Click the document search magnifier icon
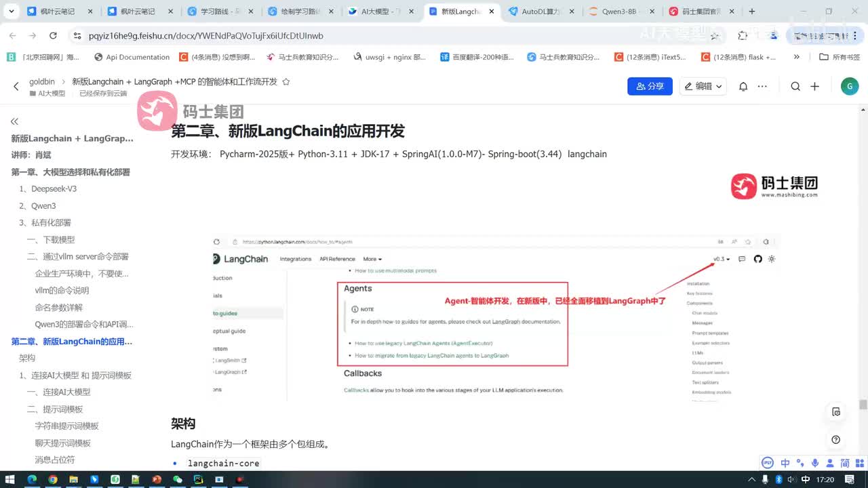868x488 pixels. [x=795, y=86]
